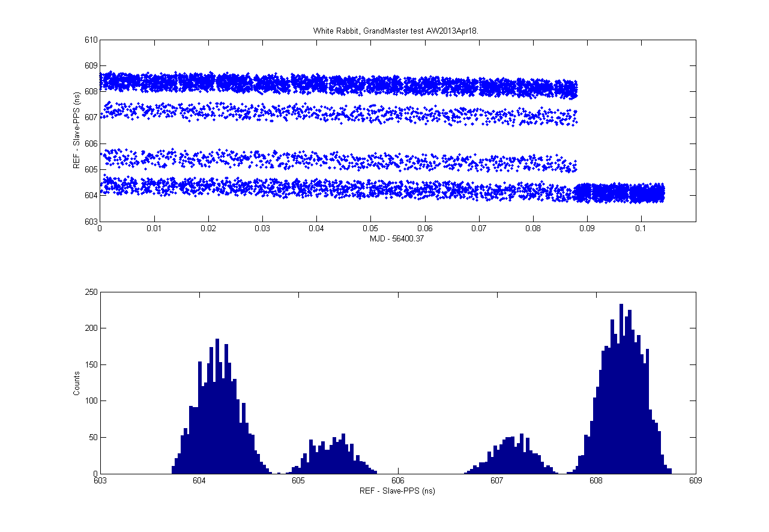This screenshot has height=532, width=769.
Task: Click the "0.04" tick label
Action: tap(316, 229)
